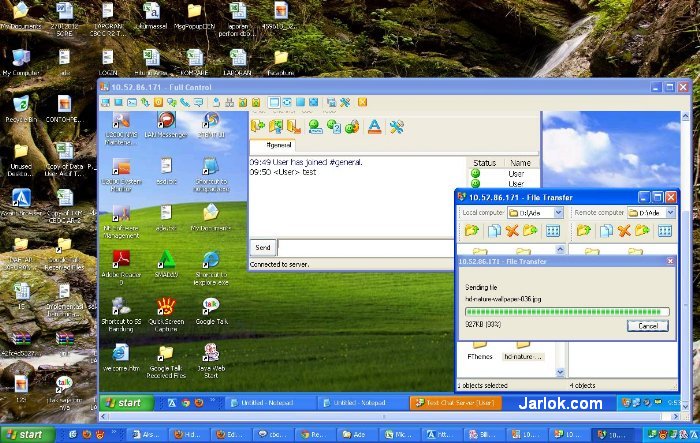Create new folder in Remote computer pane
This screenshot has height=443, width=700.
click(642, 231)
